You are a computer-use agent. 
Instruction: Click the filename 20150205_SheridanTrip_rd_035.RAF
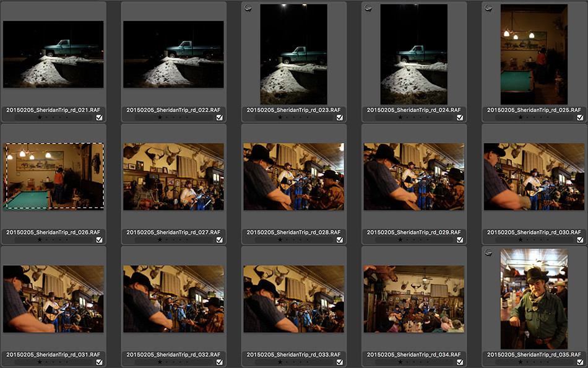(534, 354)
